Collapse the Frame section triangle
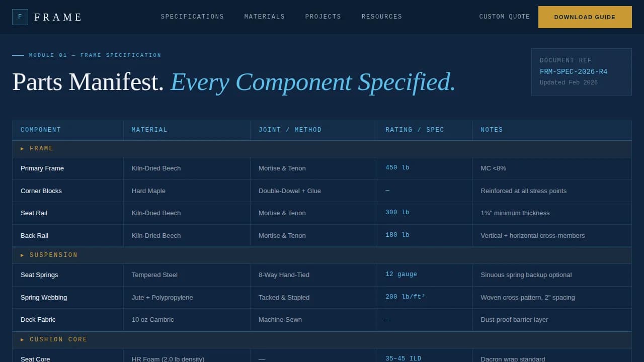644x362 pixels. point(22,149)
